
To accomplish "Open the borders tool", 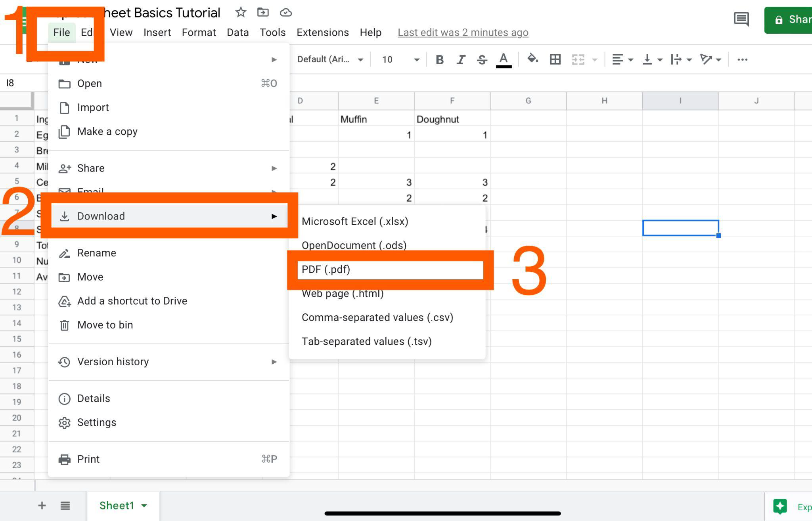I will (555, 59).
